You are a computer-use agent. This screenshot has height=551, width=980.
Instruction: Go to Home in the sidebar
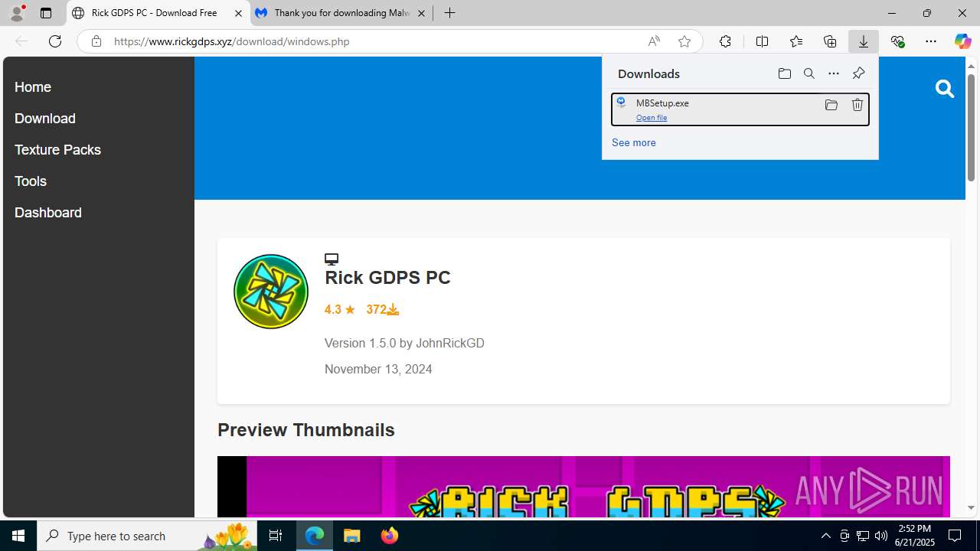[33, 87]
